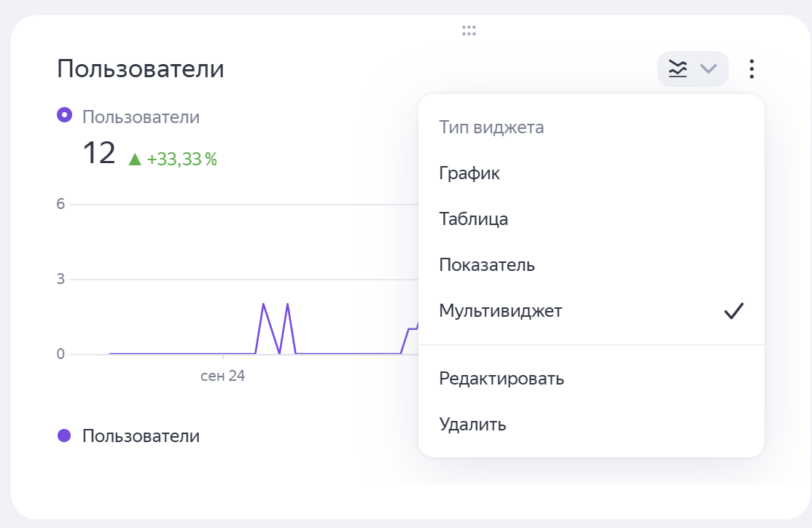Select the Таблица widget type
812x528 pixels.
[474, 219]
